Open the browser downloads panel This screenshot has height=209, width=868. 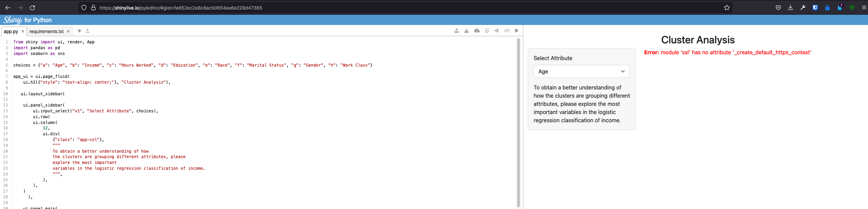791,8
